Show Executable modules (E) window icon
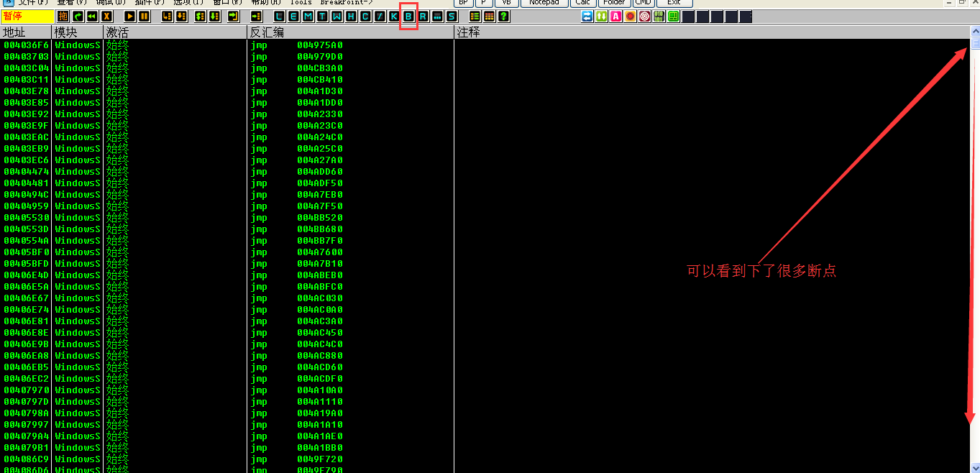Image resolution: width=980 pixels, height=473 pixels. (x=294, y=16)
